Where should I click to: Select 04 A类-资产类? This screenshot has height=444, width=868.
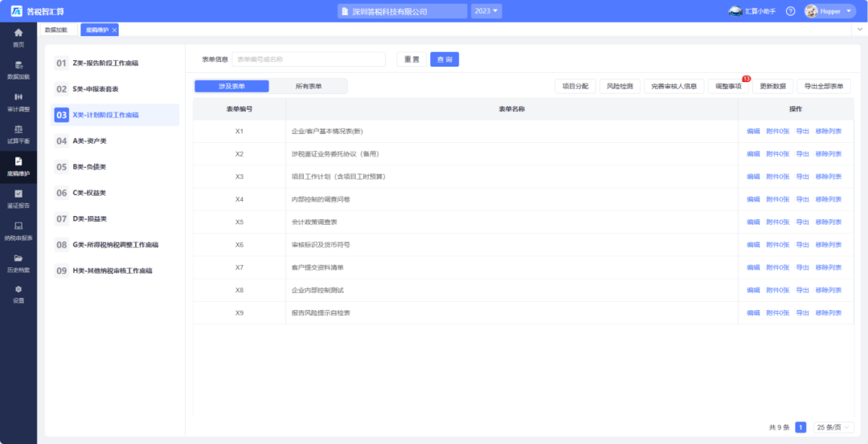coord(115,141)
